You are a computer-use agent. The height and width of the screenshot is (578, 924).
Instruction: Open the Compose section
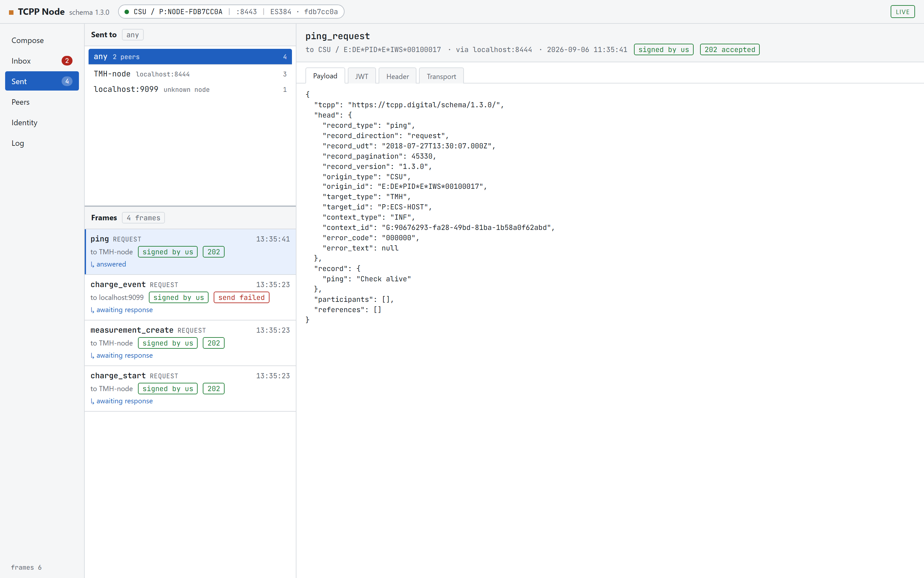42,40
